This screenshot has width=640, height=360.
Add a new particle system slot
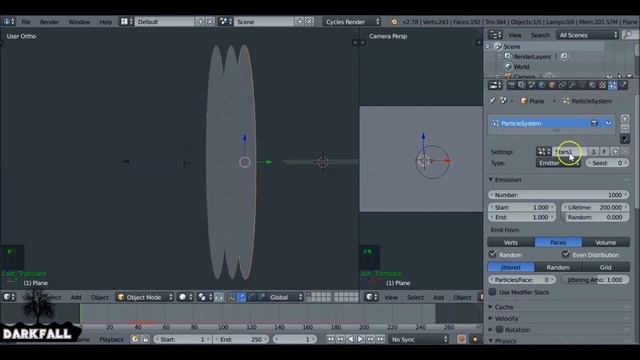pyautogui.click(x=624, y=118)
